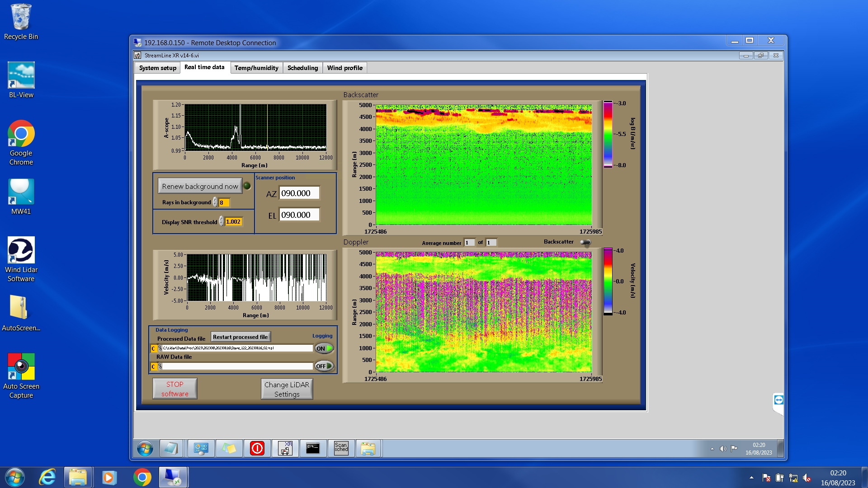Click the red power taskbar icon

tap(257, 448)
